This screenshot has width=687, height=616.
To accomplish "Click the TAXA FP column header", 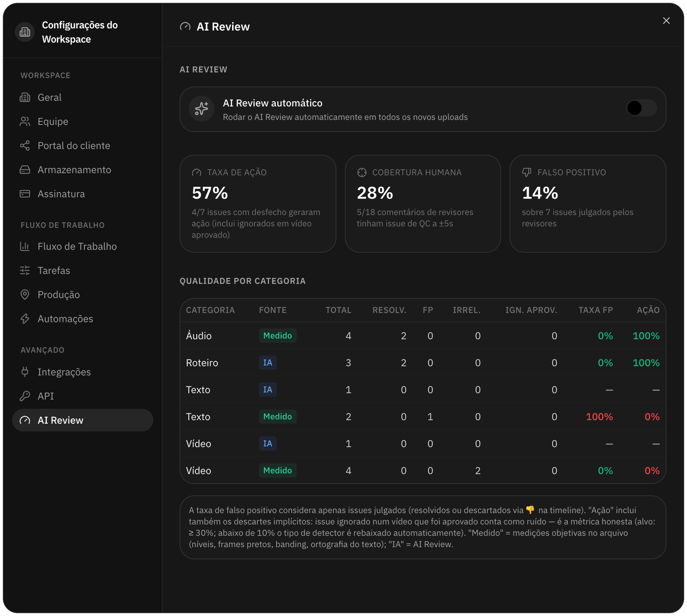I will click(595, 310).
